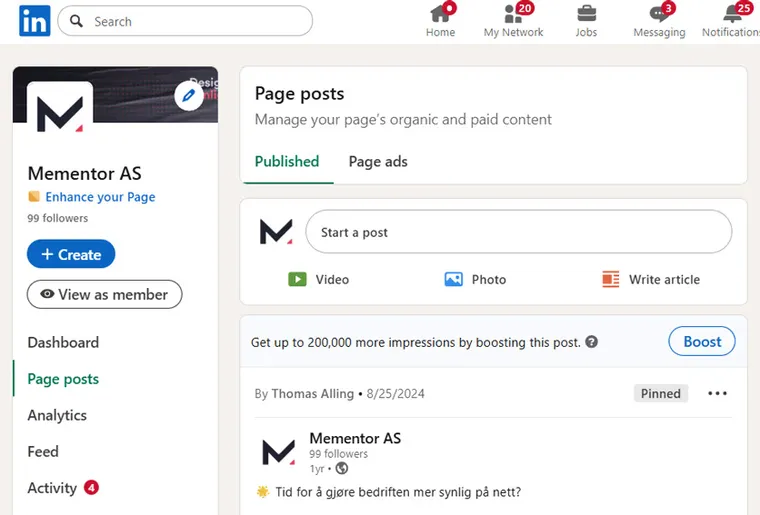Open the Enhance your Page link
760x515 pixels.
(100, 197)
